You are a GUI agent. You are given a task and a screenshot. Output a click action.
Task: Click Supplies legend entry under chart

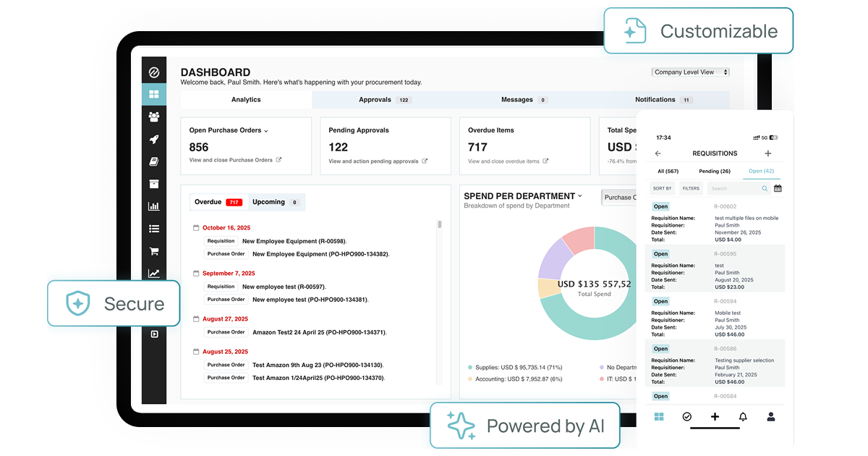(x=515, y=368)
